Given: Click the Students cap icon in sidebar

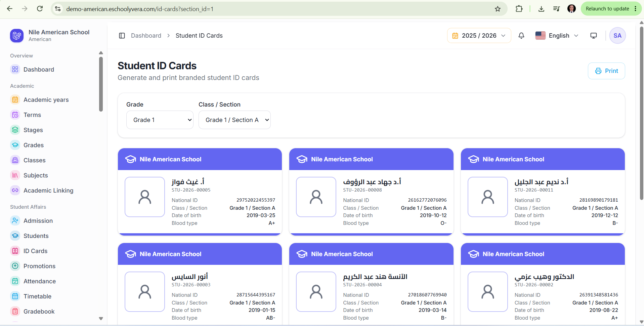Looking at the screenshot, I should pos(15,236).
